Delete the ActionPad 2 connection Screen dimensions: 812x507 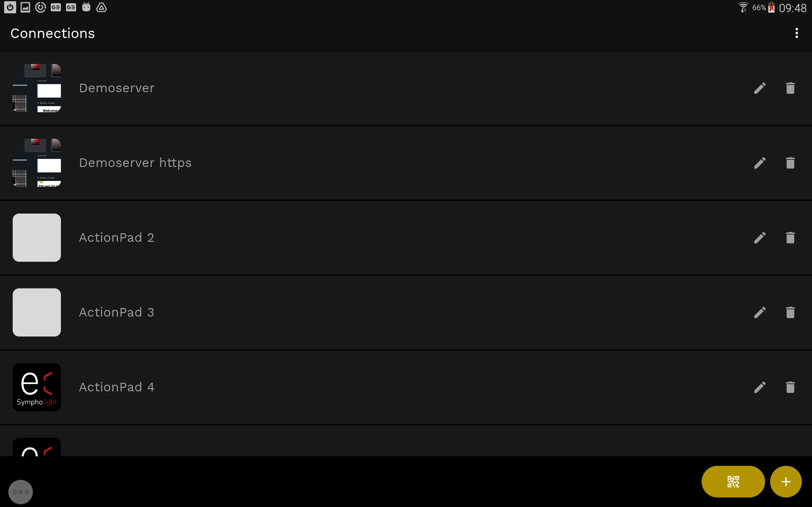tap(790, 238)
